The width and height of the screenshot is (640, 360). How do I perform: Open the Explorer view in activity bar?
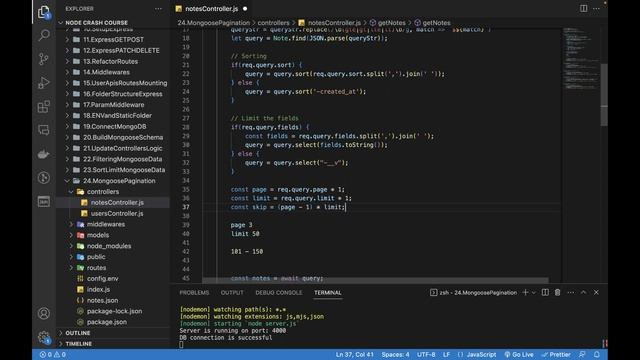coord(44,12)
